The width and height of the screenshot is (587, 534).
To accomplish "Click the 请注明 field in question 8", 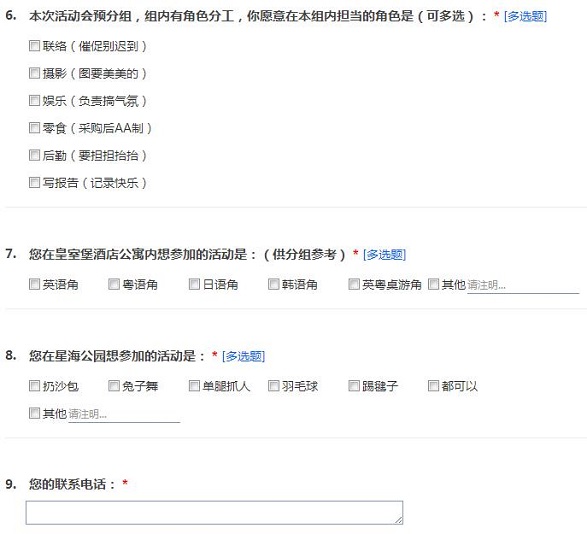I will 124,415.
